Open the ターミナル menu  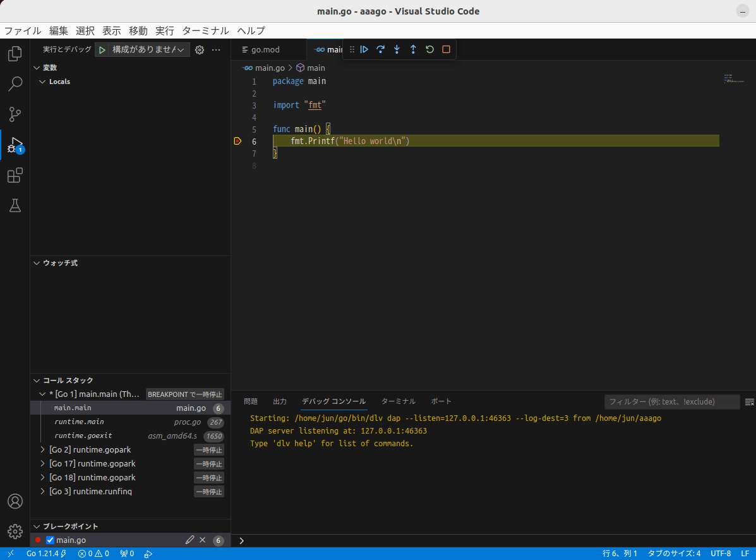point(205,31)
